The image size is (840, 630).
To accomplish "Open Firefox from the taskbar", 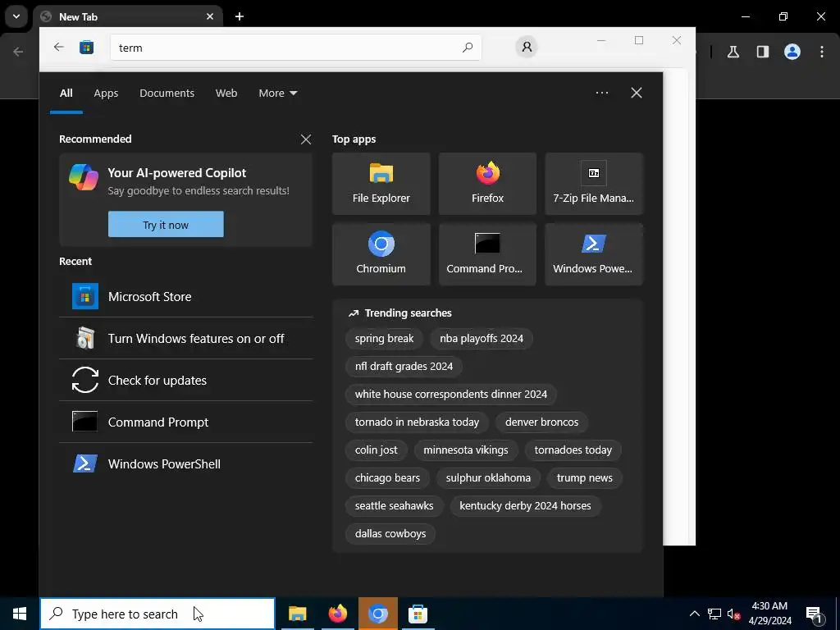I will tap(337, 614).
